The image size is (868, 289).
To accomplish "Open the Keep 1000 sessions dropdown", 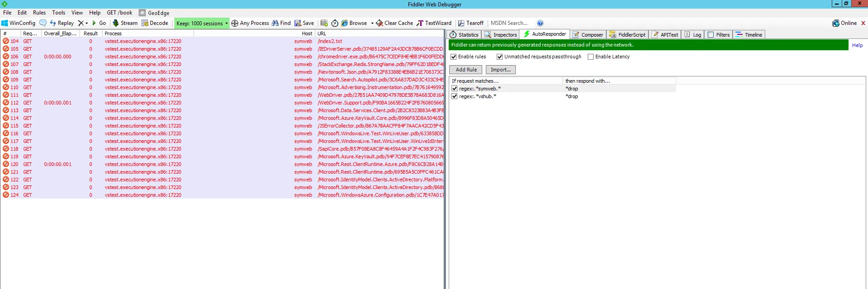I will (202, 23).
